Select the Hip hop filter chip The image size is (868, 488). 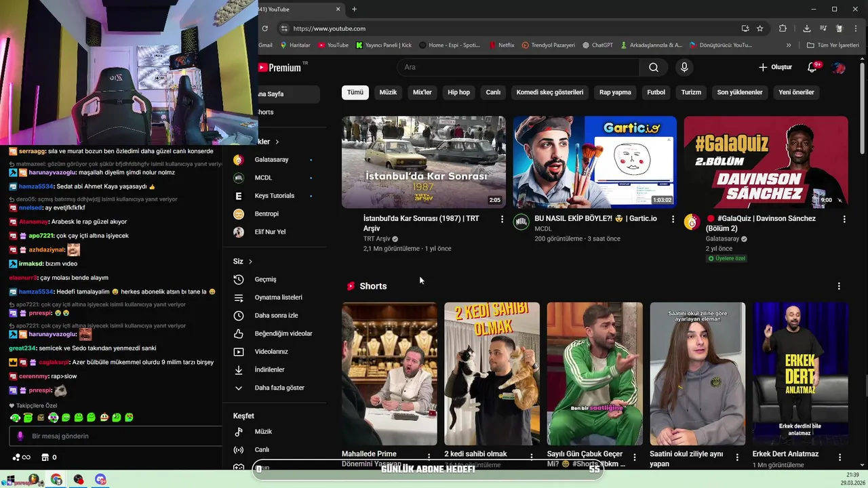point(458,92)
